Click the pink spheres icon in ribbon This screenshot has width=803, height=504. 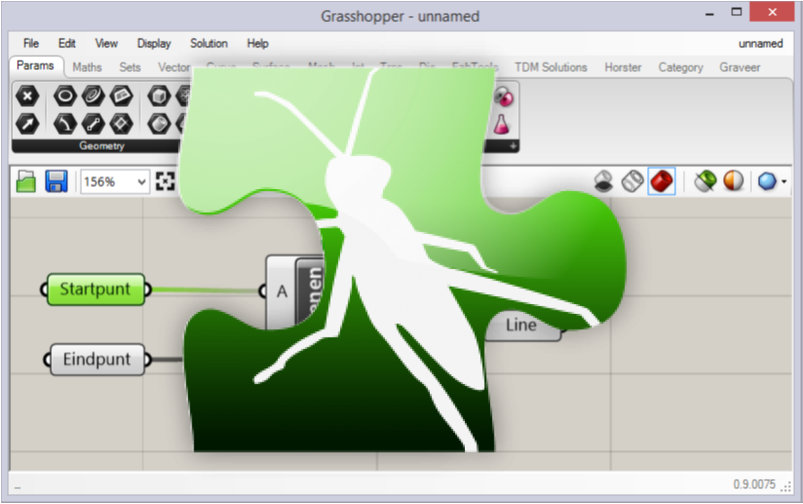503,96
